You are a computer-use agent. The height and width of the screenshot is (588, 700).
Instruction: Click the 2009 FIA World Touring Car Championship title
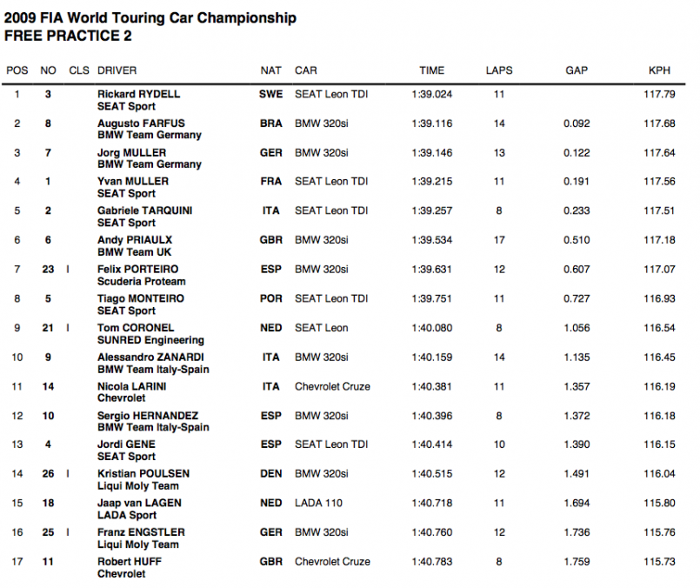150,17
